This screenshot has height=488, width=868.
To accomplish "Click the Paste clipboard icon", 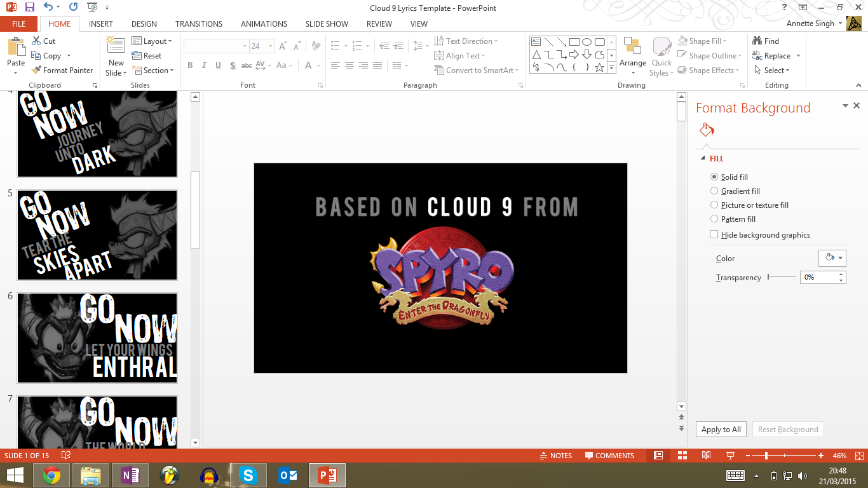I will [16, 47].
